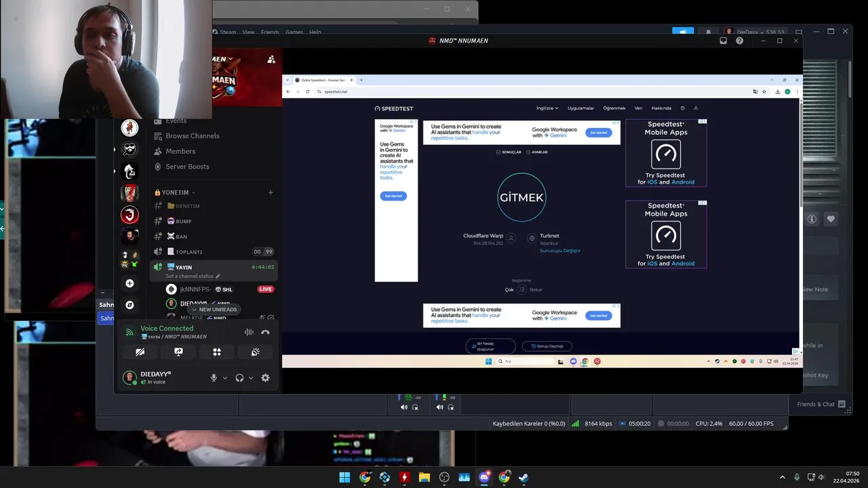Add a server with plus icon
The width and height of the screenshot is (868, 488).
click(x=130, y=283)
